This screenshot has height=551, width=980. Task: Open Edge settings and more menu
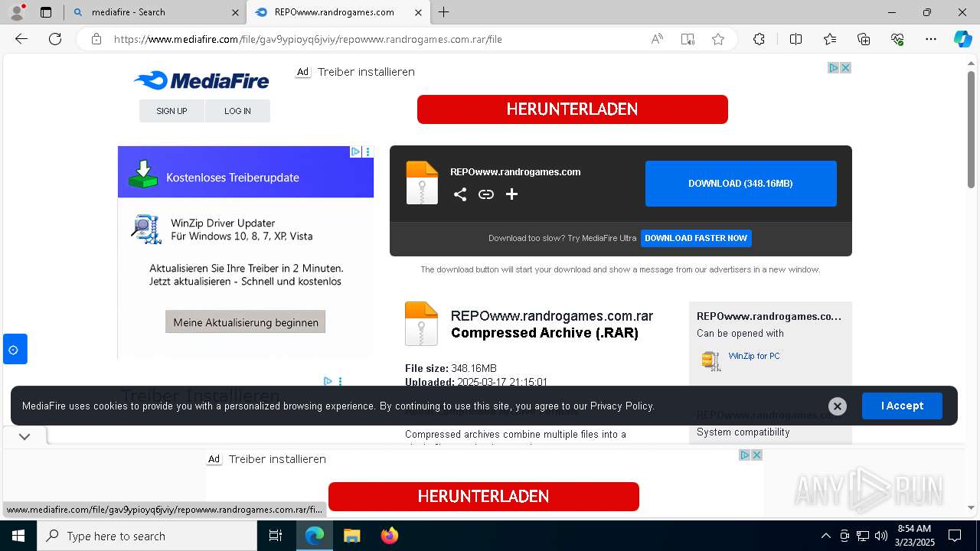[931, 39]
